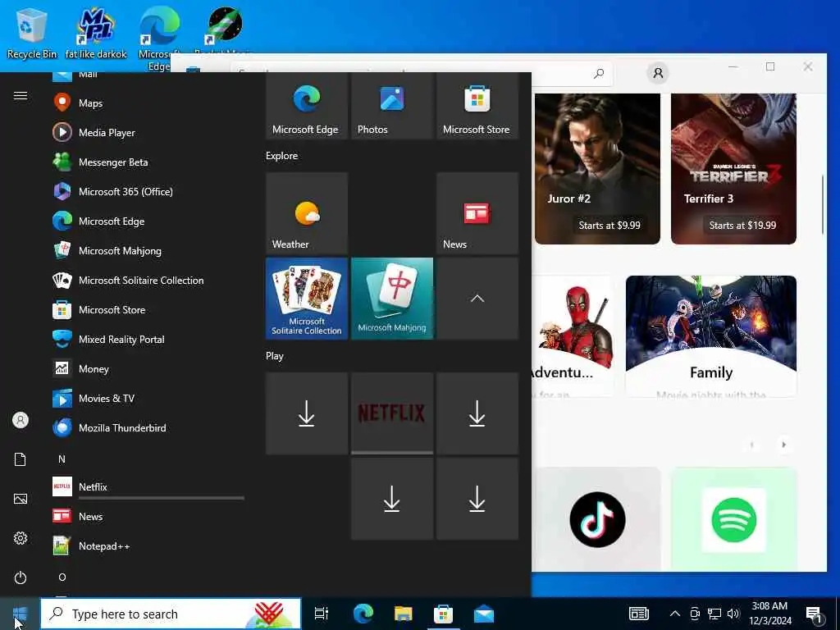Open the Weather tile
The image size is (840, 630).
307,213
